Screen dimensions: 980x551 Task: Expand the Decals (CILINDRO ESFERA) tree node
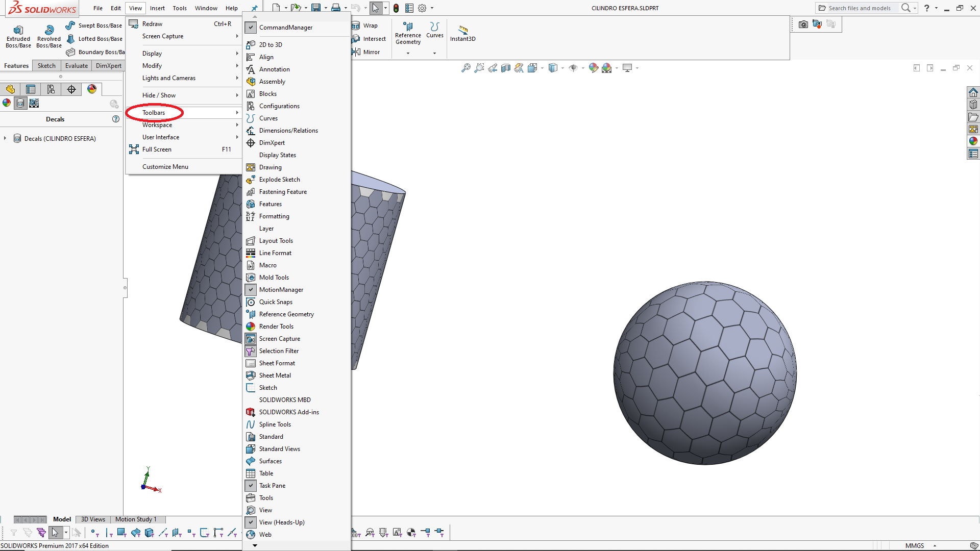click(5, 138)
